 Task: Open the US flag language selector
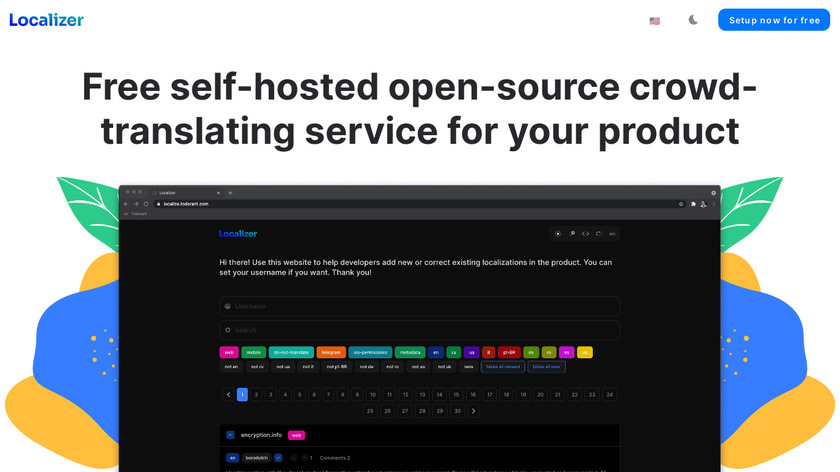point(655,21)
